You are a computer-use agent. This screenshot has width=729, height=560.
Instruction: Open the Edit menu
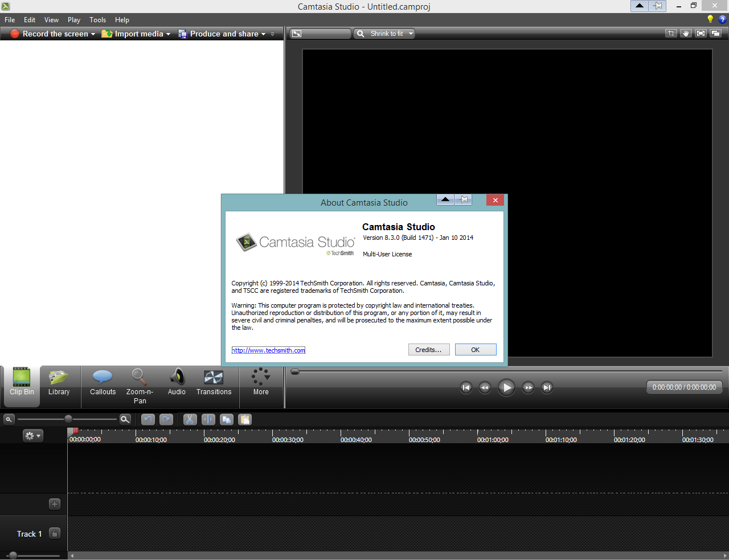30,20
